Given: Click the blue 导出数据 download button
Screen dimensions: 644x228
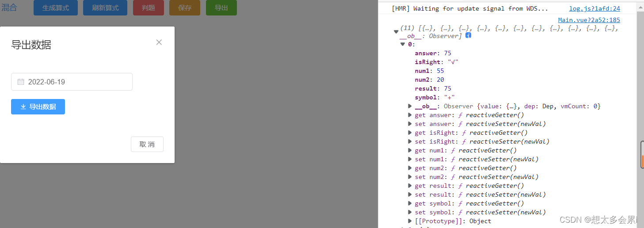Looking at the screenshot, I should click(x=38, y=106).
